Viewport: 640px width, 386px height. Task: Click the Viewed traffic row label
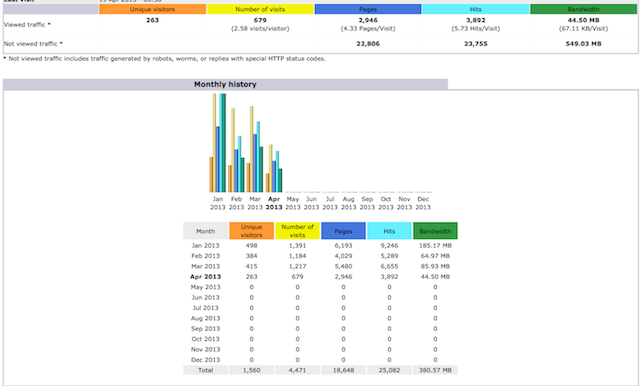[x=27, y=24]
